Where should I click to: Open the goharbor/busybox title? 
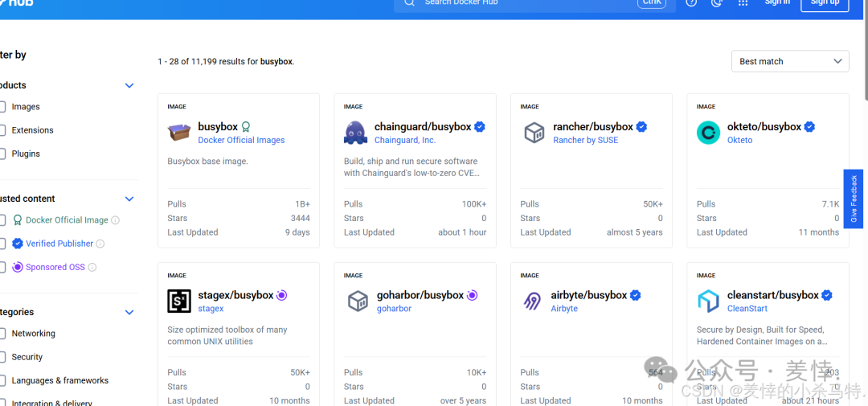tap(420, 295)
